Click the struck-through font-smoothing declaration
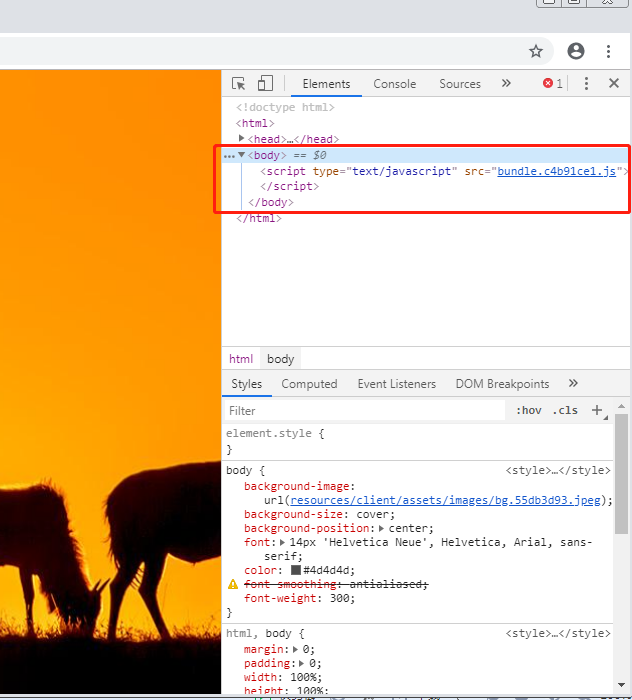 pyautogui.click(x=336, y=584)
